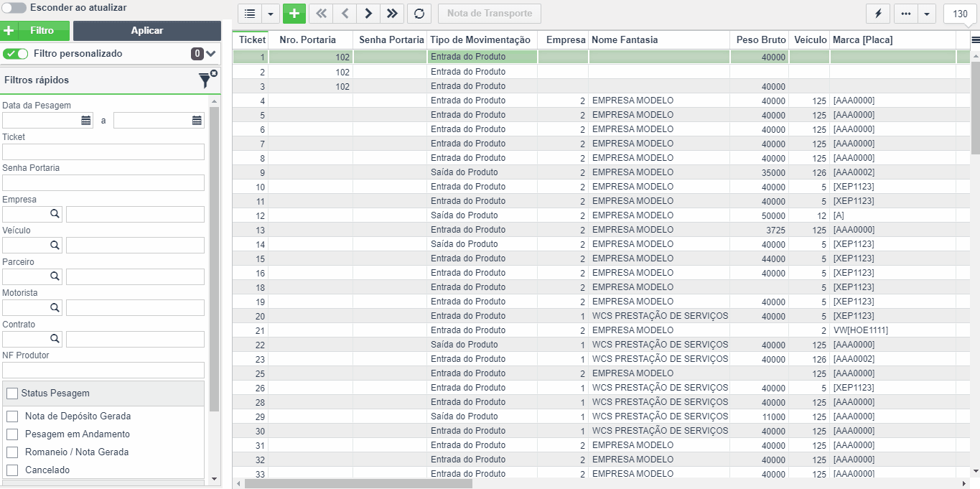Search Empresa with magnifier icon
This screenshot has height=489, width=980.
pyautogui.click(x=55, y=214)
